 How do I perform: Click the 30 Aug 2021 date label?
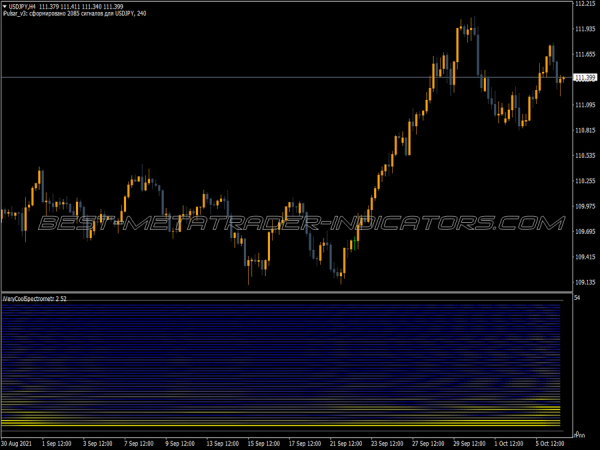pyautogui.click(x=16, y=444)
